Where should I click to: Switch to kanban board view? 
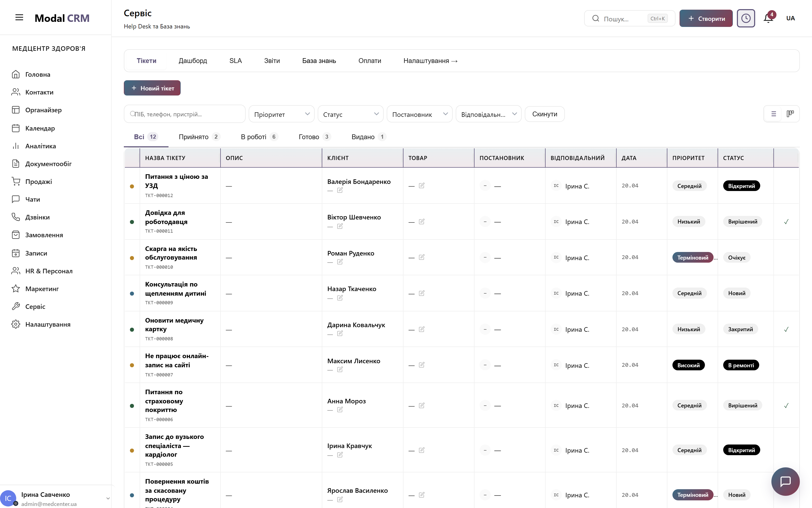(x=790, y=114)
